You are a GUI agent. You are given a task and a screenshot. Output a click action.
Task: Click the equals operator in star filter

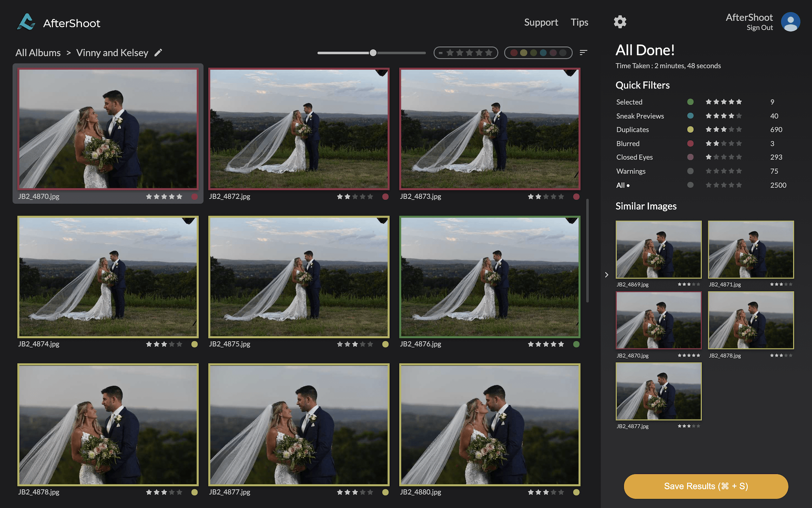[x=440, y=53]
